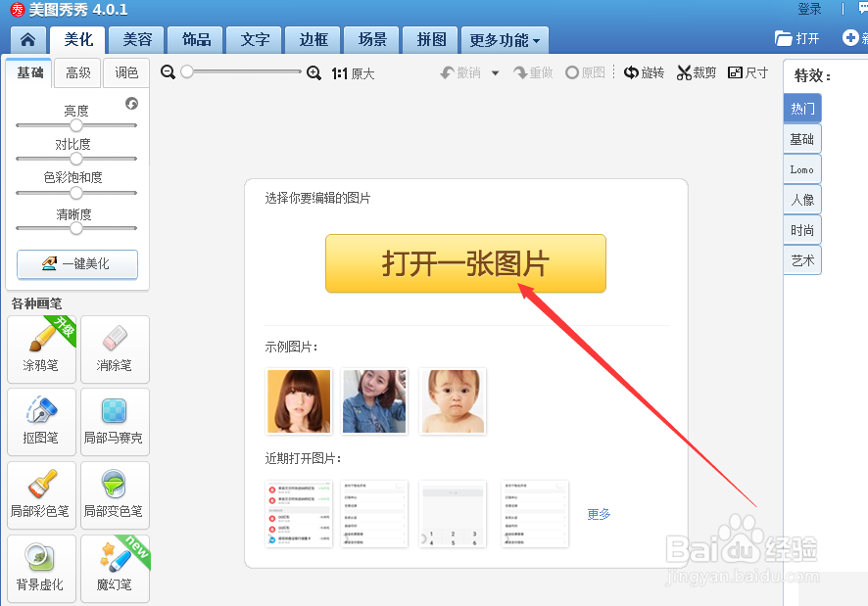Click the Meitu 秀 logo icon
868x606 pixels.
pos(18,9)
